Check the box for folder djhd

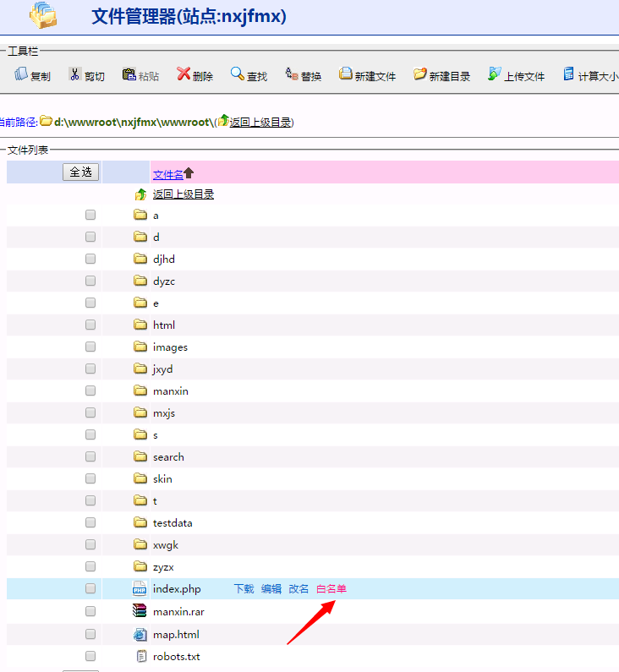click(x=90, y=259)
